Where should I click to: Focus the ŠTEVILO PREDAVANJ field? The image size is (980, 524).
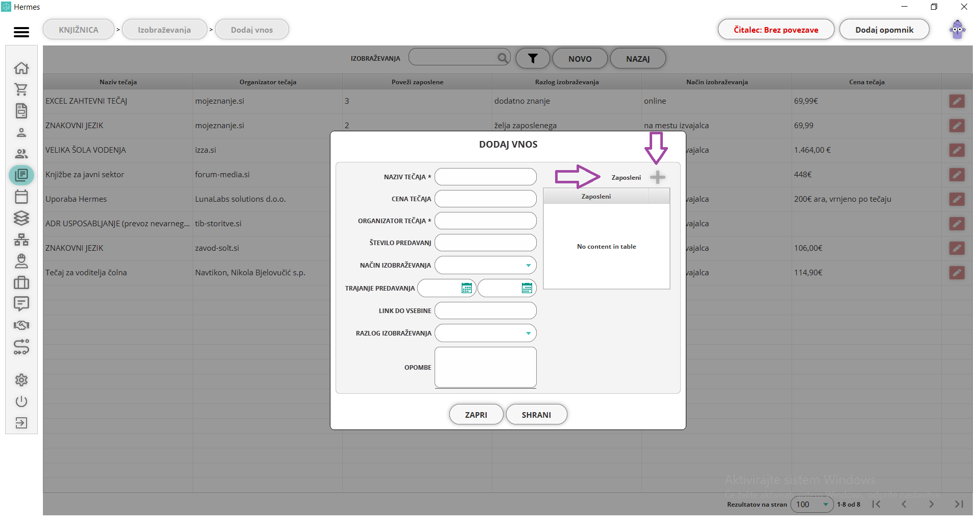click(x=485, y=243)
